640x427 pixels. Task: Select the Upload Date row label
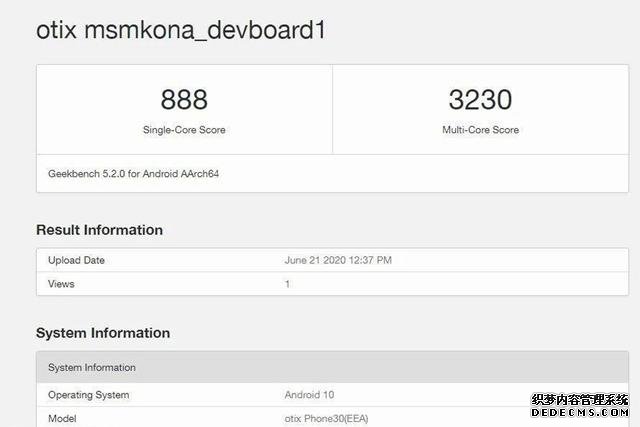pyautogui.click(x=76, y=260)
